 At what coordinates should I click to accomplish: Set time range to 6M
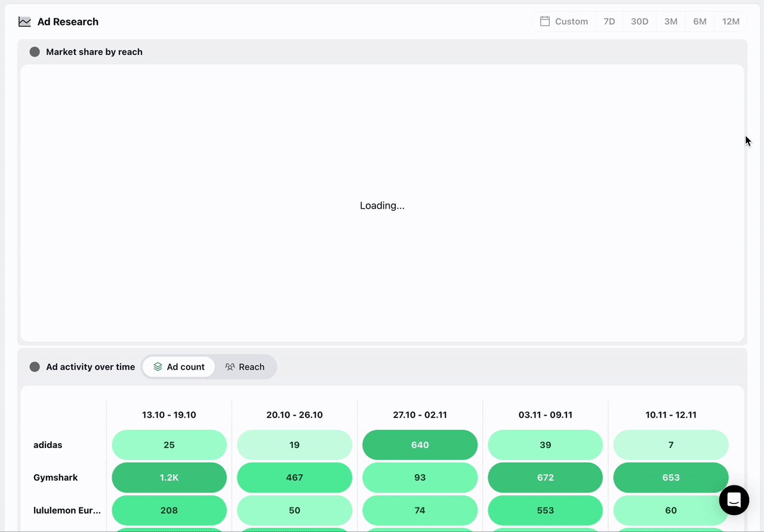tap(700, 21)
